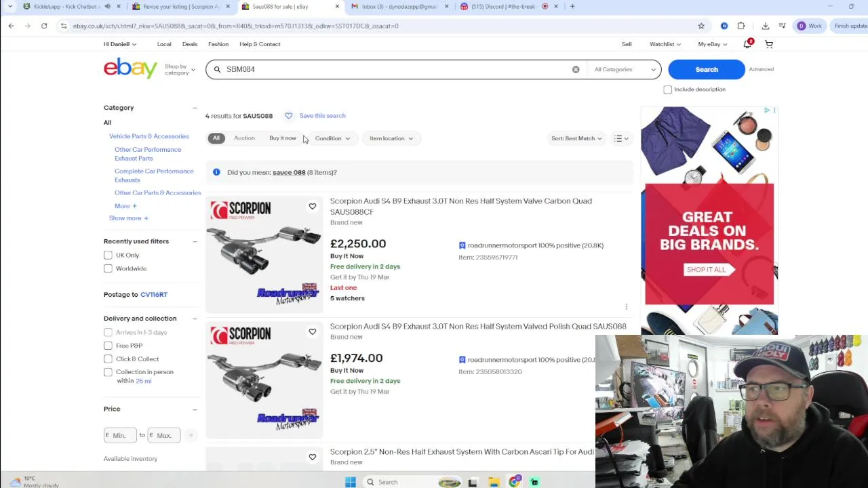Screen dimensions: 868x488
Task: Mute the Kicklet.app tab audio icon
Action: click(x=107, y=6)
